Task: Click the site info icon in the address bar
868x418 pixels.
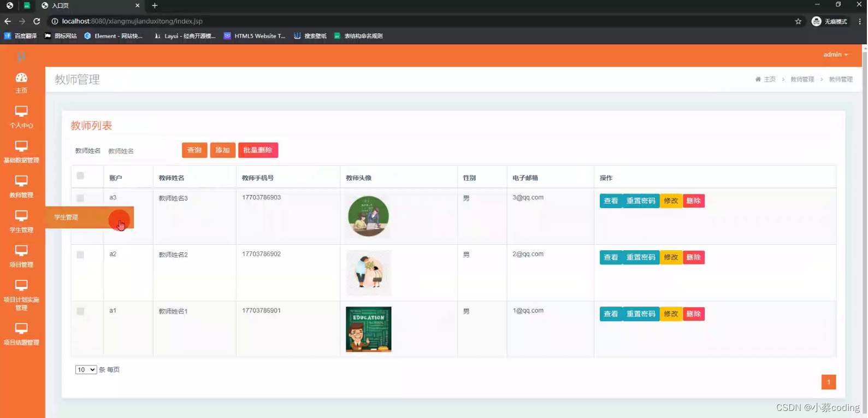Action: (55, 21)
